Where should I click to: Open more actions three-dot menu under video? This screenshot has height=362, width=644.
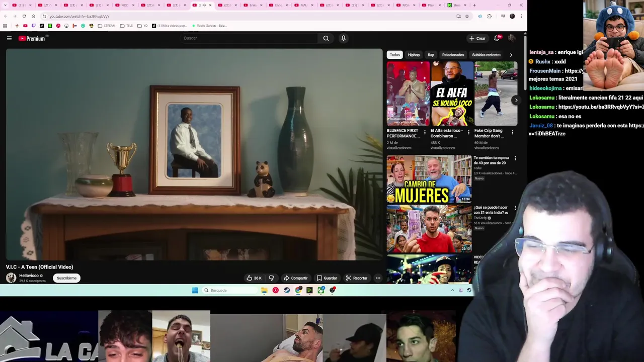point(378,278)
